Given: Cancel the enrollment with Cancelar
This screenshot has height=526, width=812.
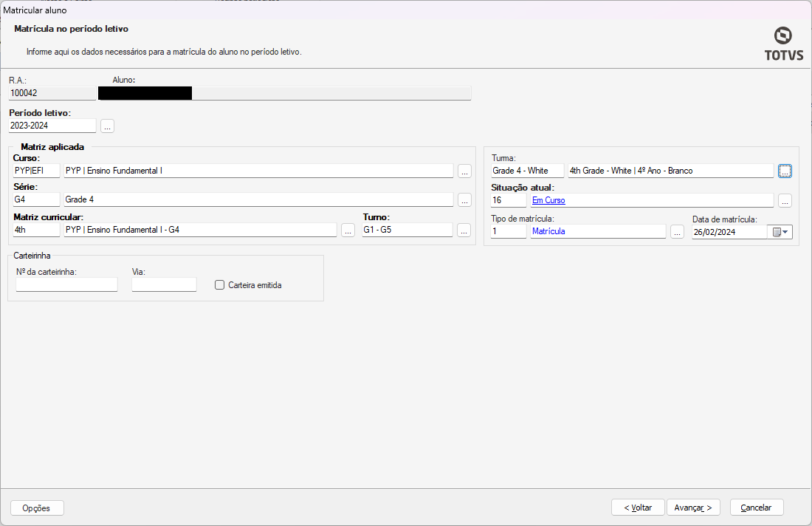Looking at the screenshot, I should click(757, 508).
